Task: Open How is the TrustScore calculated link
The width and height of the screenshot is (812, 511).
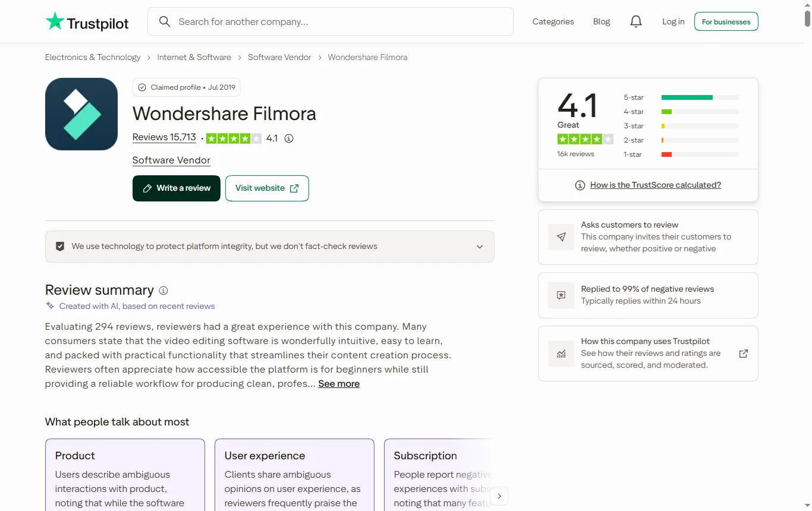Action: [656, 185]
